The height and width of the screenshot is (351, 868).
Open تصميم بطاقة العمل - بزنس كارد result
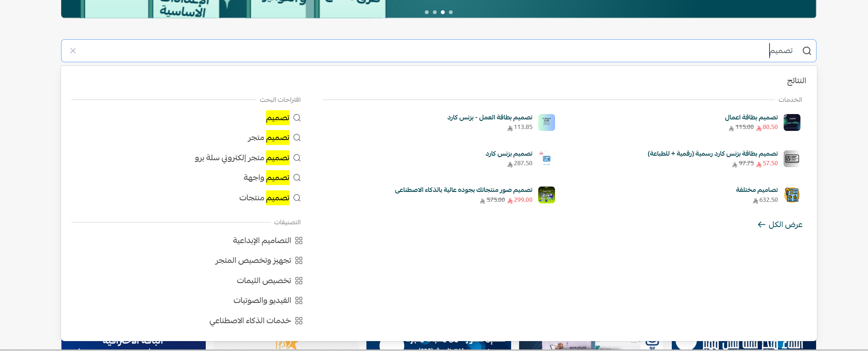click(x=490, y=118)
